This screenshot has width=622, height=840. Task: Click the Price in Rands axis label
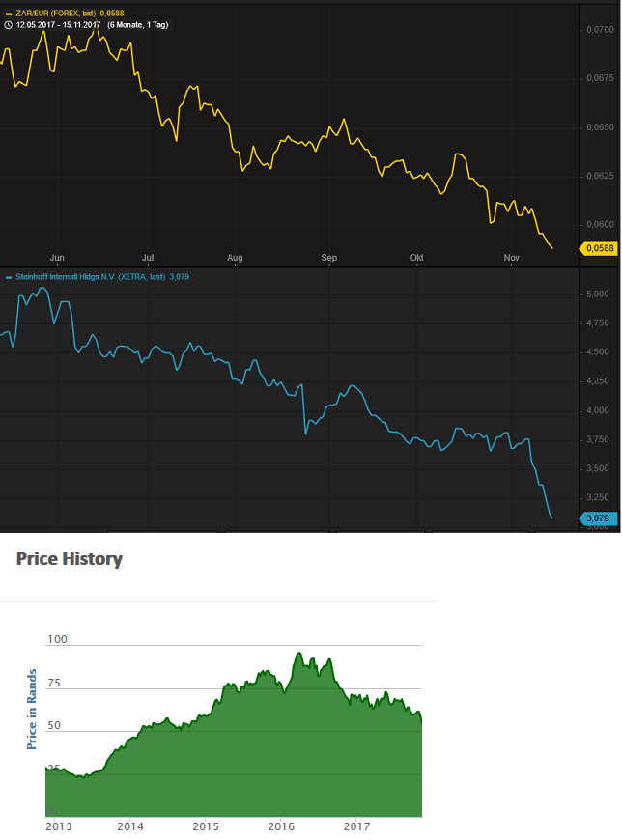pyautogui.click(x=32, y=709)
